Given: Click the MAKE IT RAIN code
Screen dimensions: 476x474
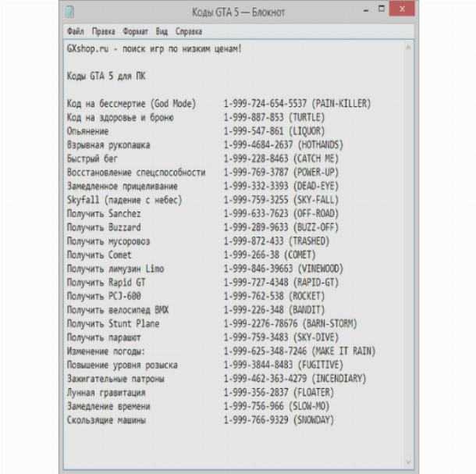Looking at the screenshot, I should (x=300, y=351).
